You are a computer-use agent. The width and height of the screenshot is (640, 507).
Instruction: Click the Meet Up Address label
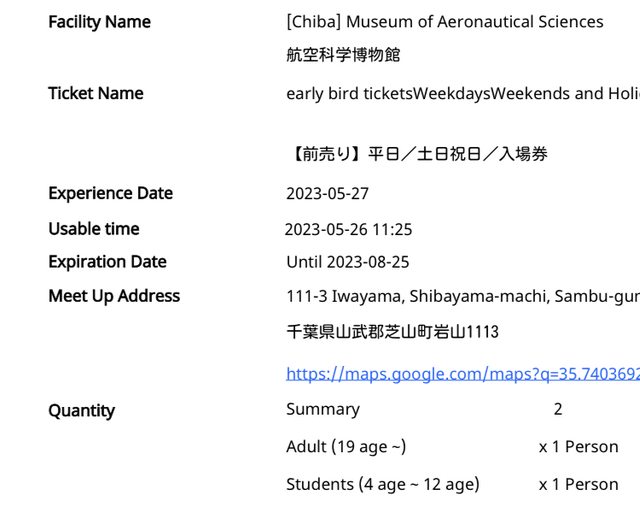pyautogui.click(x=114, y=296)
